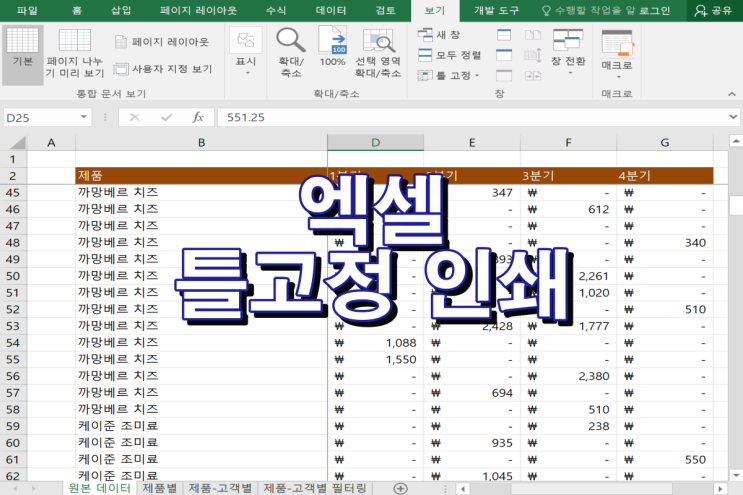743x495 pixels.
Task: Select column G header
Action: (665, 143)
